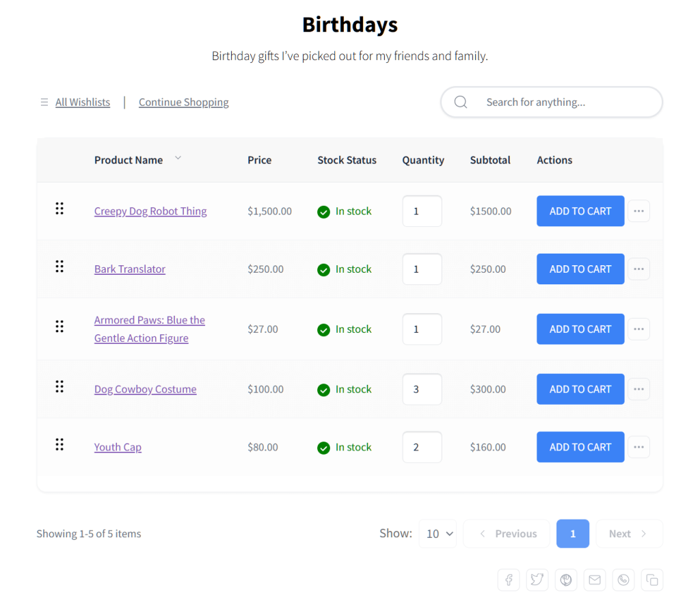This screenshot has height=607, width=700.
Task: Select page 1 in pagination
Action: click(x=573, y=534)
